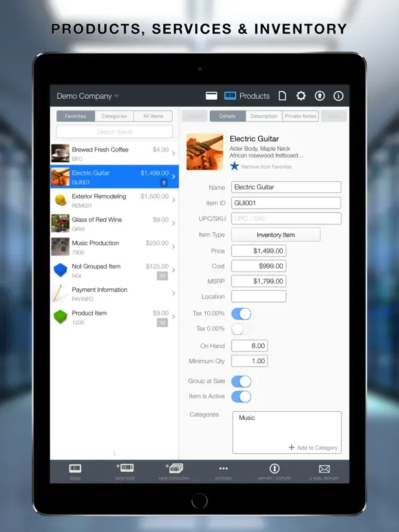The width and height of the screenshot is (399, 532).
Task: Click the Search Items field
Action: click(x=114, y=131)
